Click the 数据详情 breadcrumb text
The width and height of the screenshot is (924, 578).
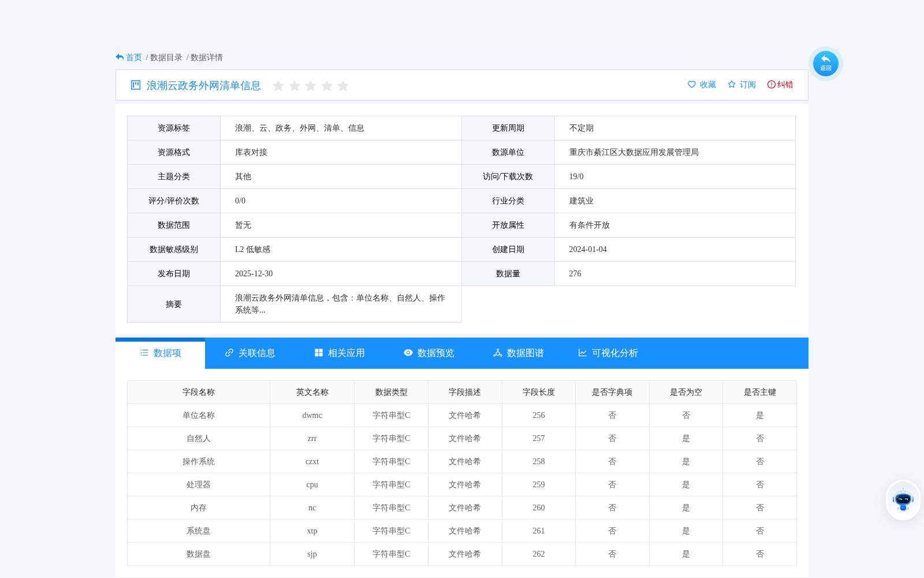[207, 57]
